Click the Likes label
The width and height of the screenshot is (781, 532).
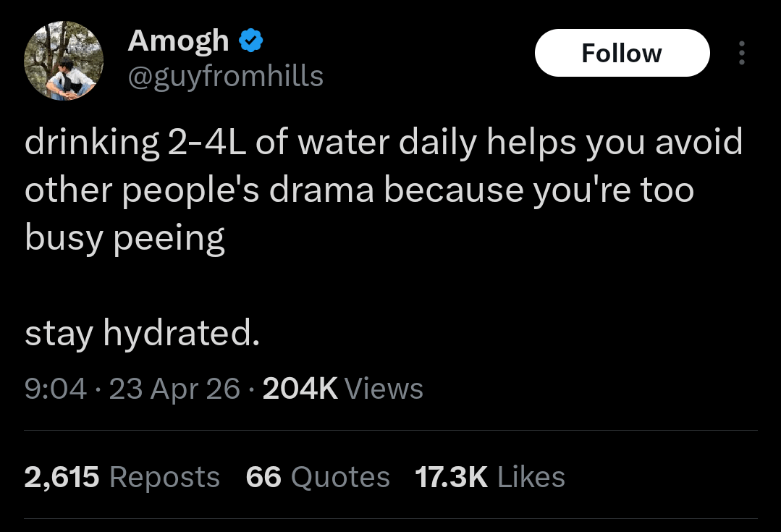[531, 477]
